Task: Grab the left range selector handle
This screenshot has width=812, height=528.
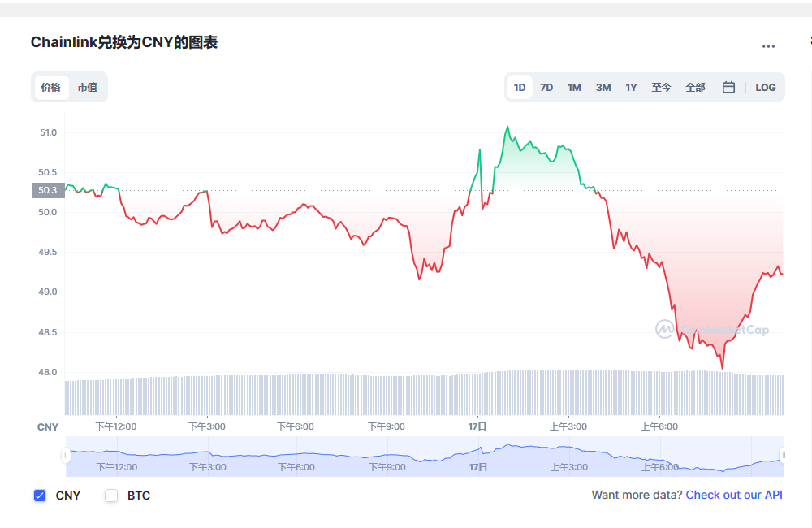Action: click(66, 456)
